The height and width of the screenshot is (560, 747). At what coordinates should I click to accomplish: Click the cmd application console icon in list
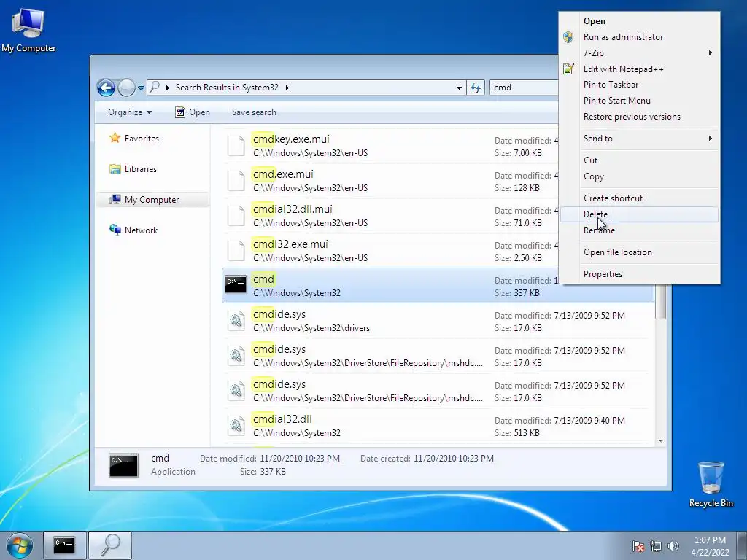(x=236, y=284)
